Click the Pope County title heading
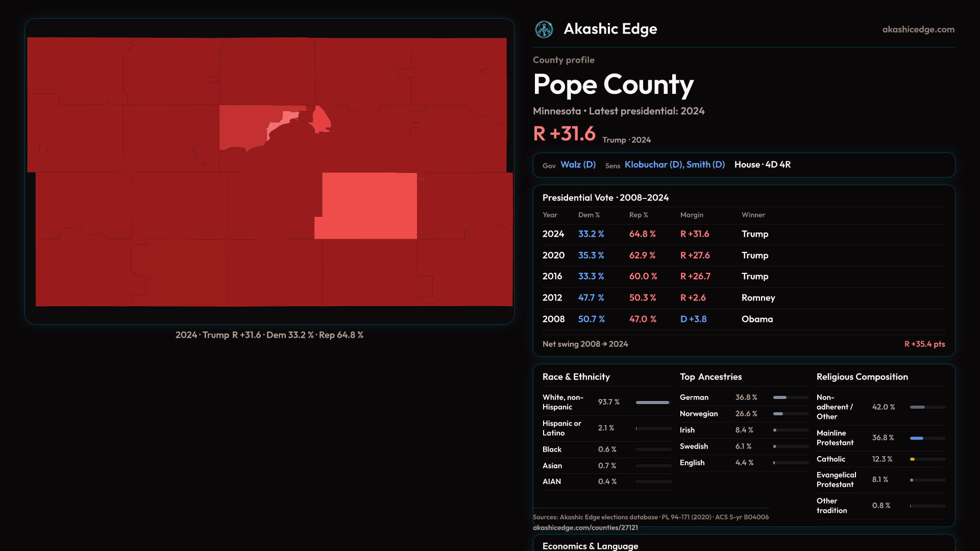 tap(613, 85)
